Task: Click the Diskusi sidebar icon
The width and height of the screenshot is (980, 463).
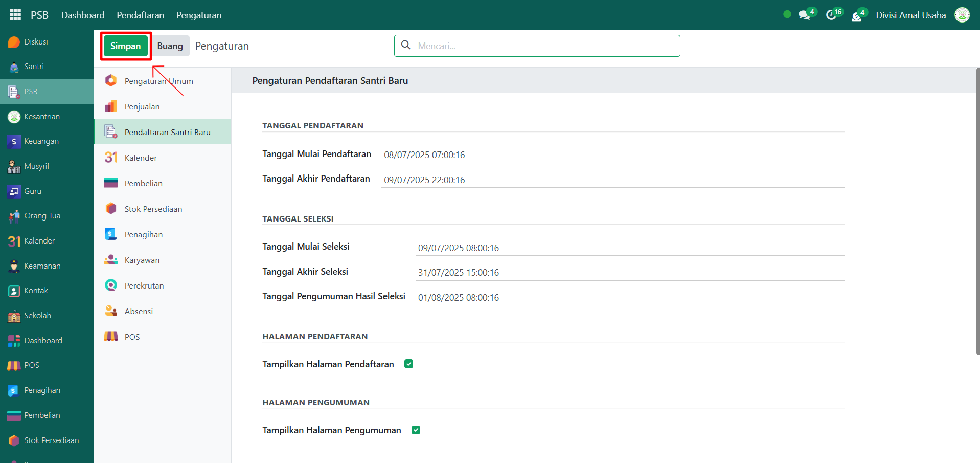Action: (14, 42)
